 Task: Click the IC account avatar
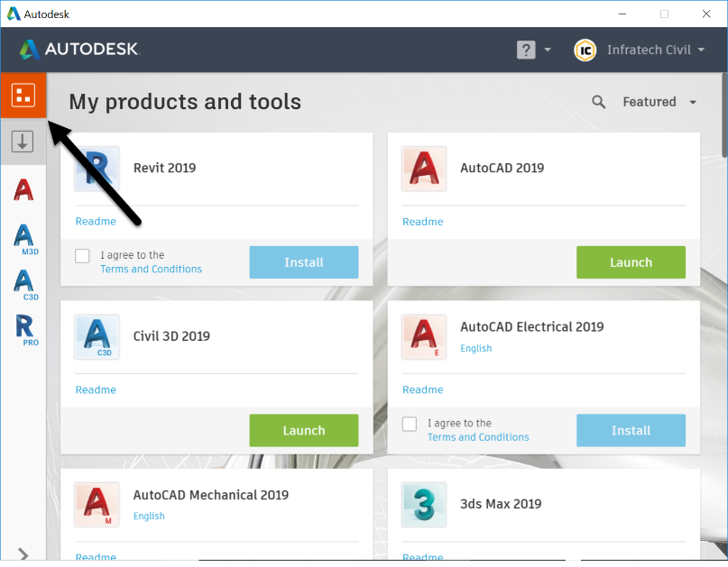point(585,50)
